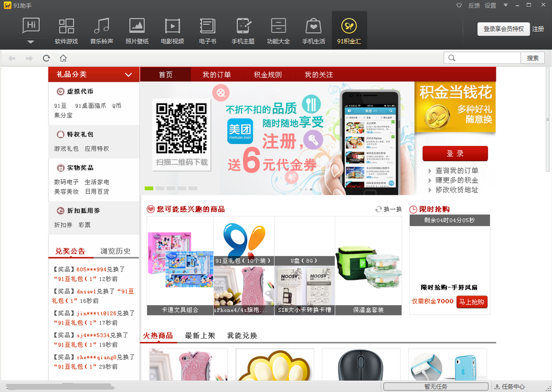Open the 我的关注 tab
The height and width of the screenshot is (392, 552).
click(319, 74)
